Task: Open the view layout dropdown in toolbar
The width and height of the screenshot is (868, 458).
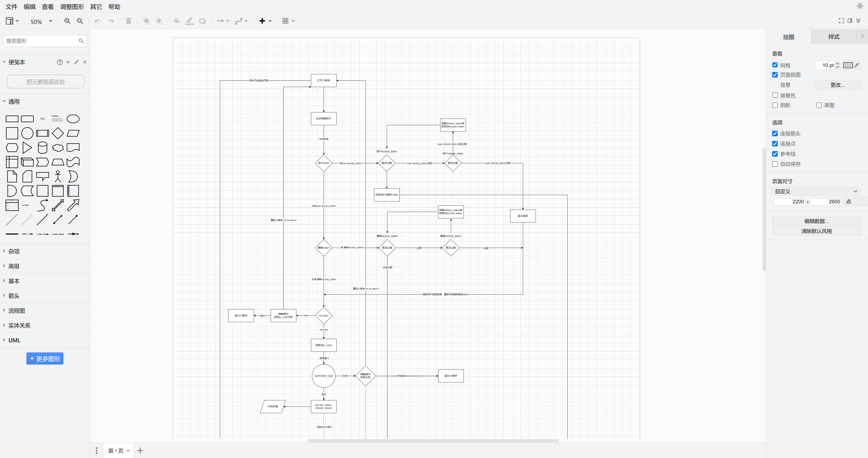Action: [13, 21]
